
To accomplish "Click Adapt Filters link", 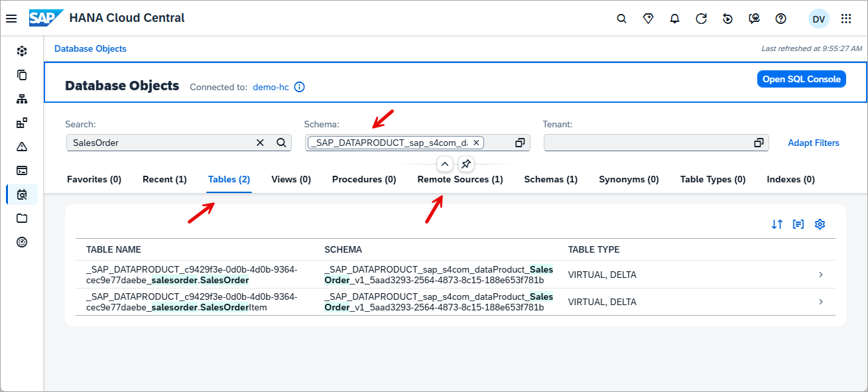I will click(x=814, y=143).
